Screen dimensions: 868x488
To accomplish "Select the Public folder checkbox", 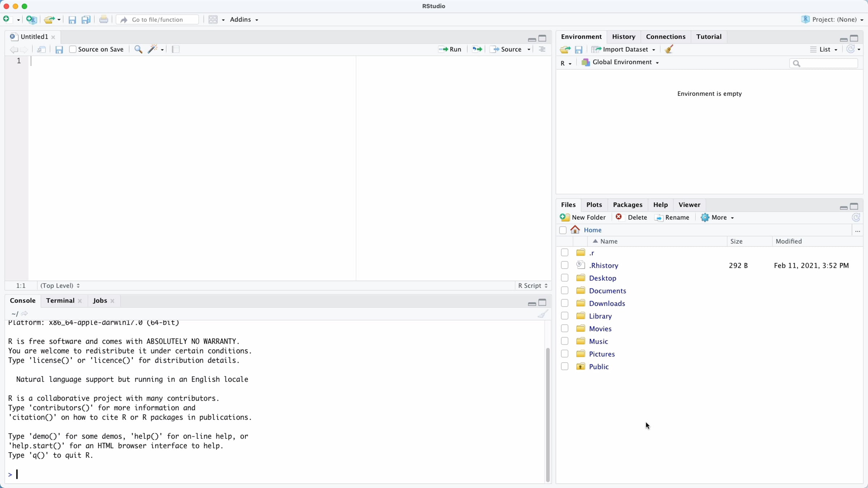I will (x=565, y=366).
